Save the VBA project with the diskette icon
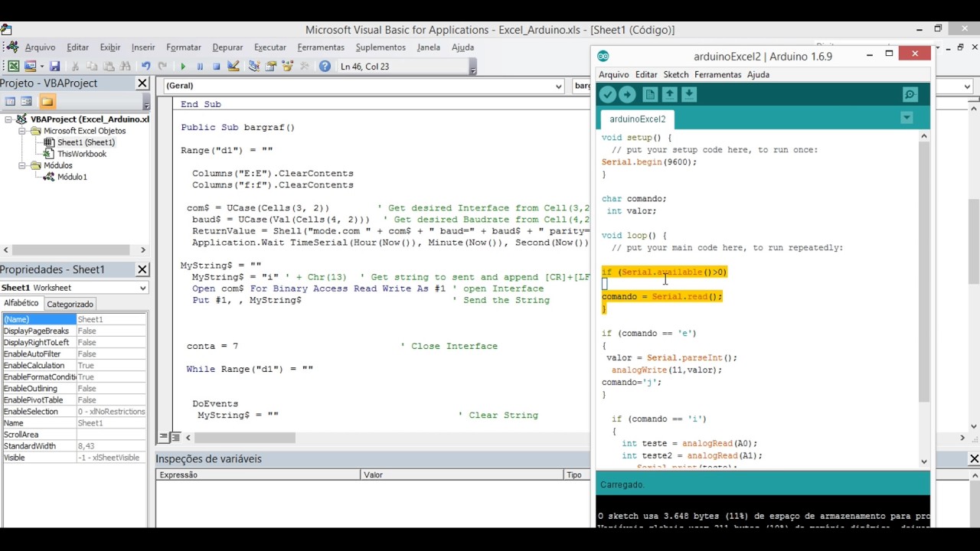 [x=54, y=67]
